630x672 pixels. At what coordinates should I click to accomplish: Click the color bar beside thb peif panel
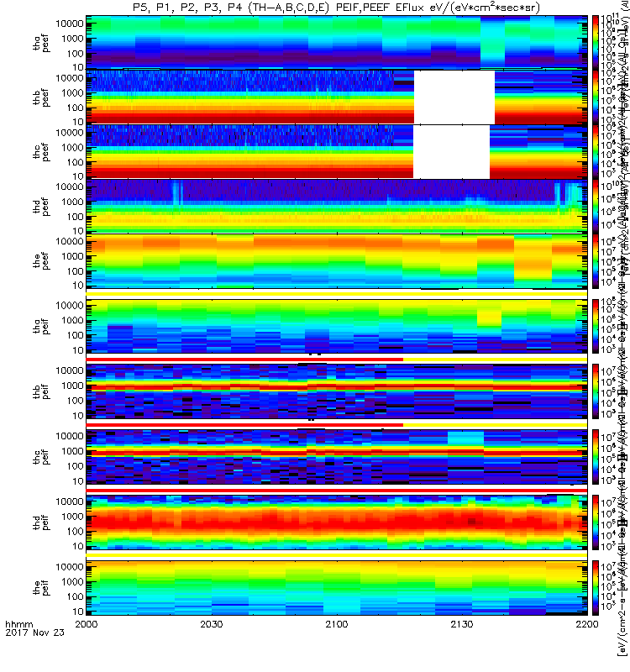[x=596, y=391]
